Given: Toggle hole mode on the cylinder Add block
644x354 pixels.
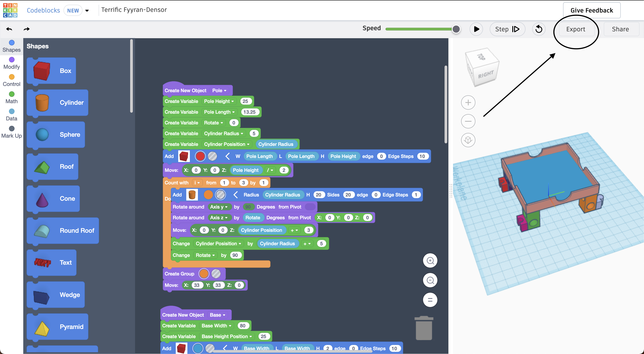Looking at the screenshot, I should pos(220,195).
